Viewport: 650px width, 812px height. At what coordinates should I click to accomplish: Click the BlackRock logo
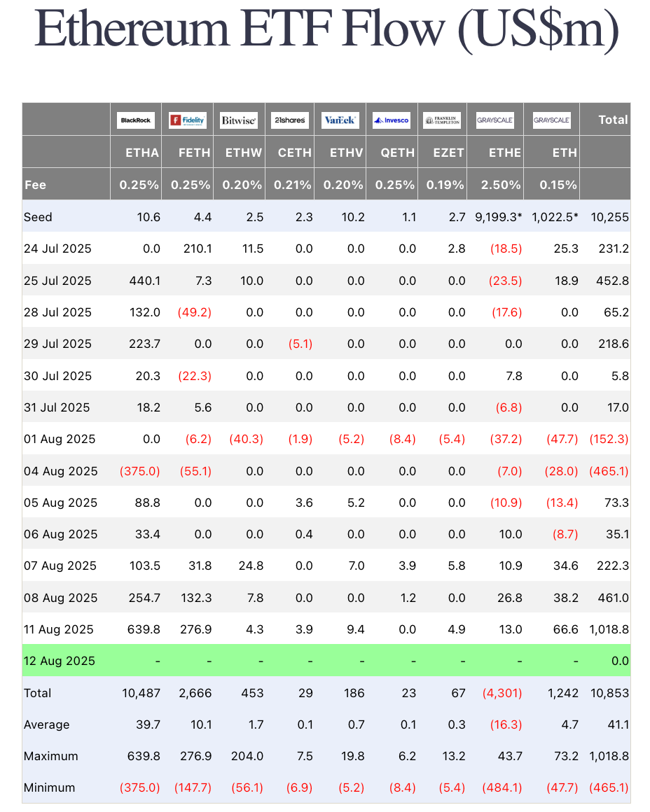136,120
